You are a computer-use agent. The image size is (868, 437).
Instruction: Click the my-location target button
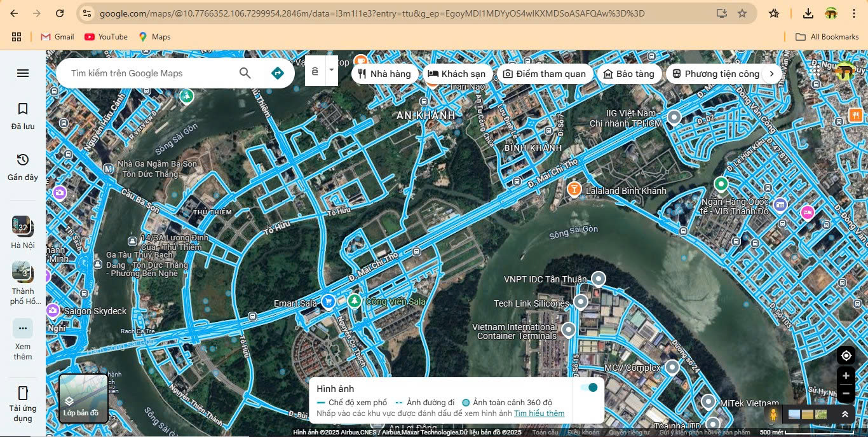pos(846,356)
